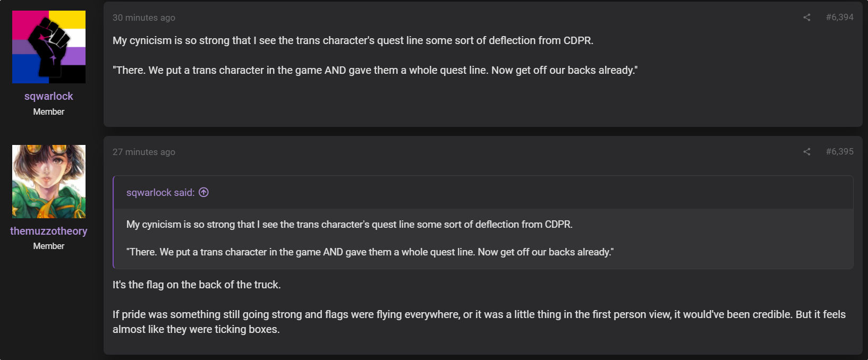868x360 pixels.
Task: Open permalink #6,395
Action: 840,152
